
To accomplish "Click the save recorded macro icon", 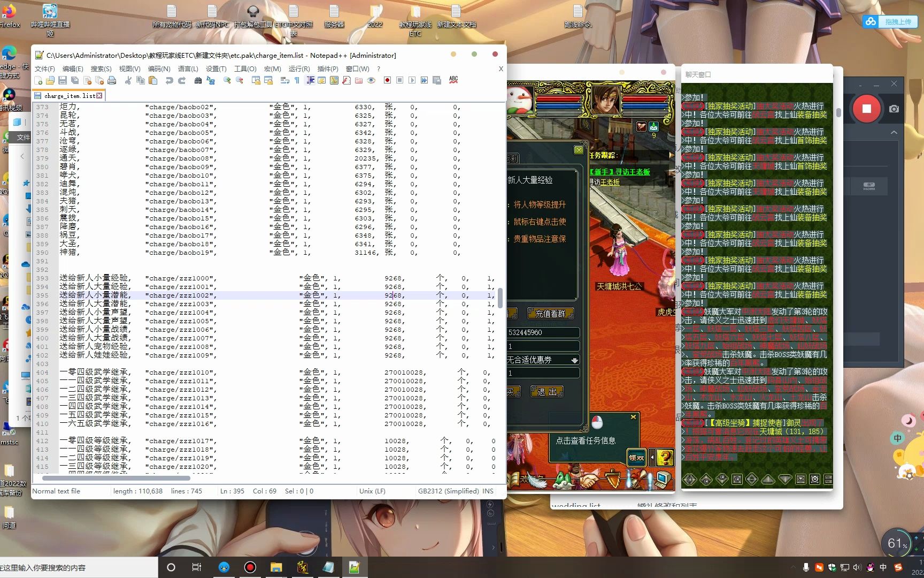I will pos(437,80).
